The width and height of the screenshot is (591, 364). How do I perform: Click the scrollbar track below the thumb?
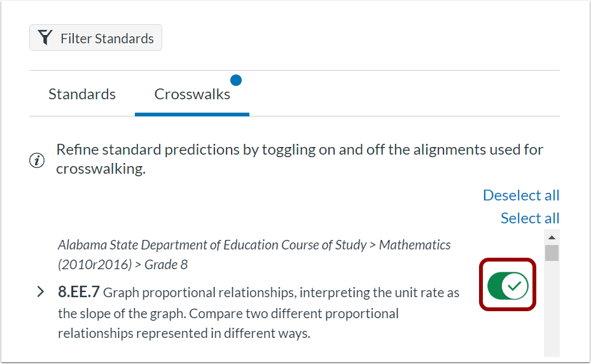(x=552, y=309)
